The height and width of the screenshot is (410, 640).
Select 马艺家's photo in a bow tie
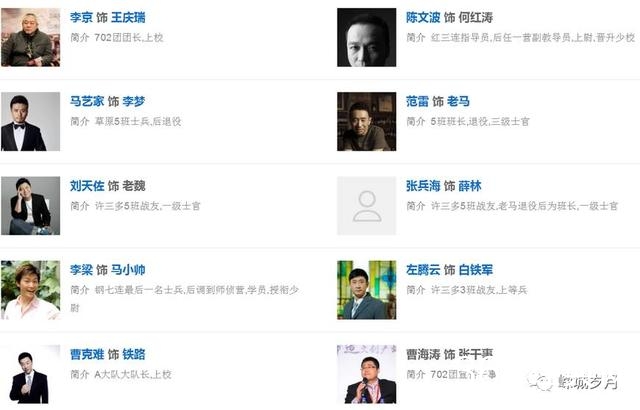(x=30, y=121)
